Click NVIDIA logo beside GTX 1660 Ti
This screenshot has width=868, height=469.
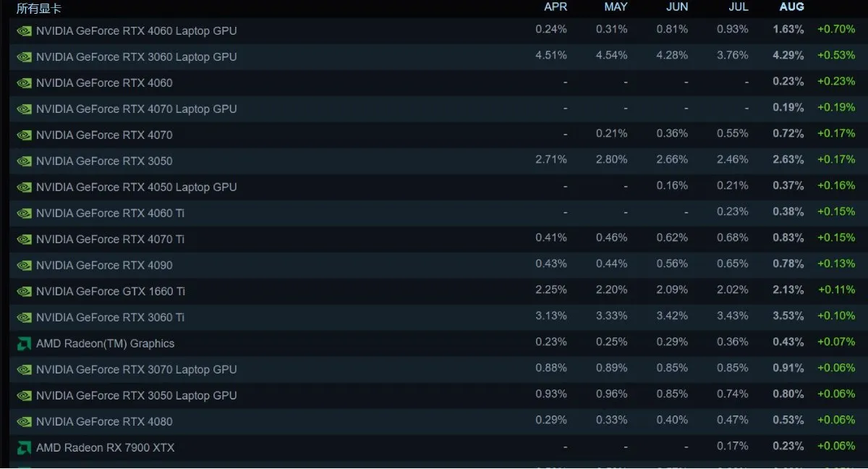24,292
